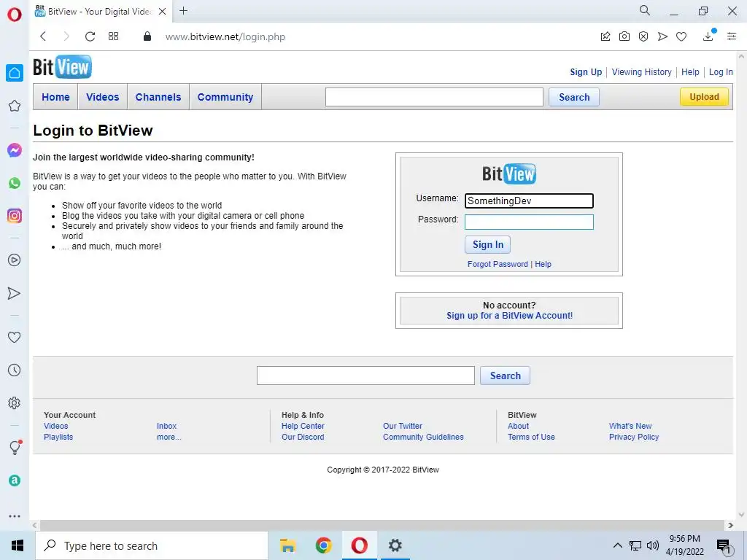Click the yellow Upload button
This screenshot has height=560, width=747.
(704, 97)
